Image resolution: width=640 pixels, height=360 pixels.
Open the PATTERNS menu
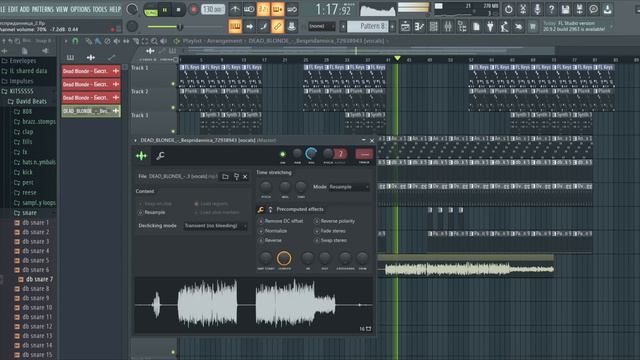coord(42,9)
